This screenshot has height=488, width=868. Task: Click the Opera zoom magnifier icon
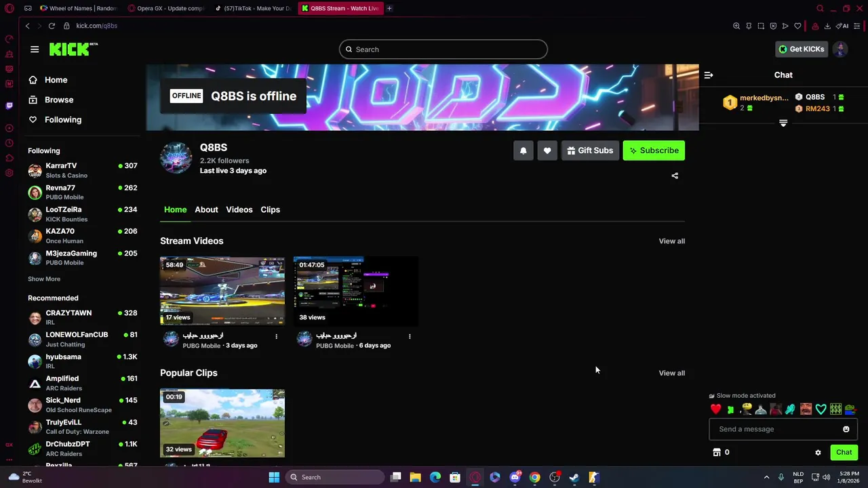736,26
